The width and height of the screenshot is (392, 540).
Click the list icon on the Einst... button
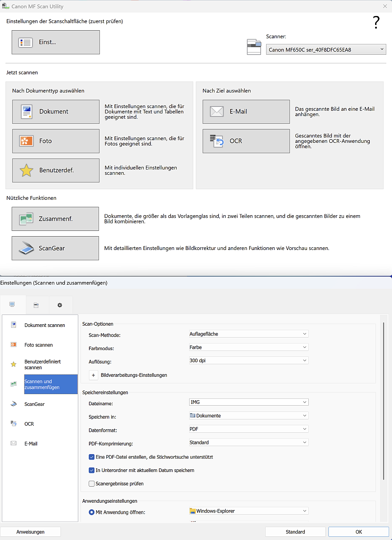[26, 42]
